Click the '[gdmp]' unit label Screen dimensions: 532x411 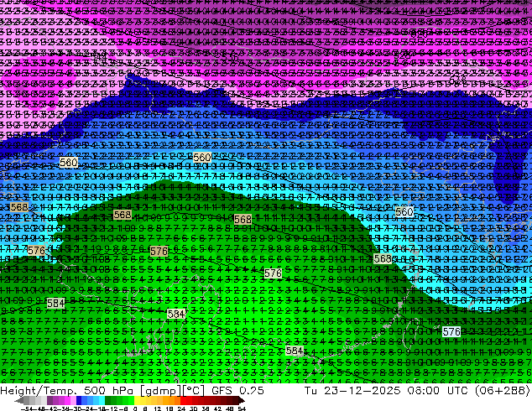[x=161, y=391]
